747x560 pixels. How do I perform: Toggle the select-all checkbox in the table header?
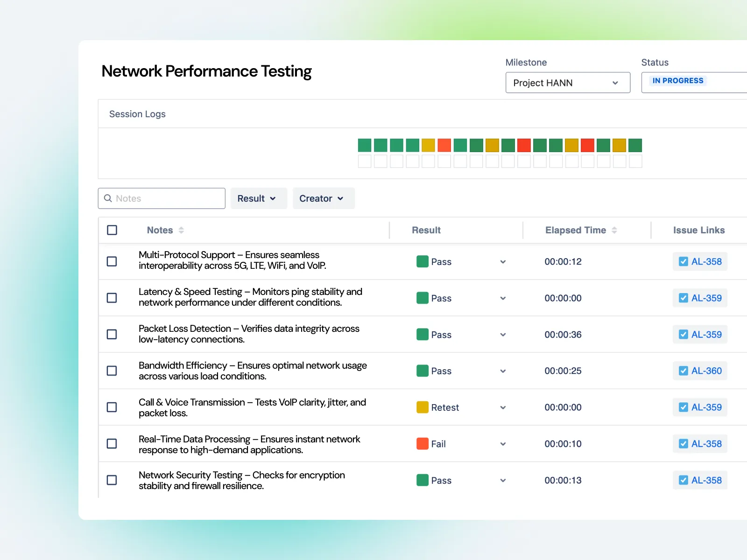[x=112, y=230]
